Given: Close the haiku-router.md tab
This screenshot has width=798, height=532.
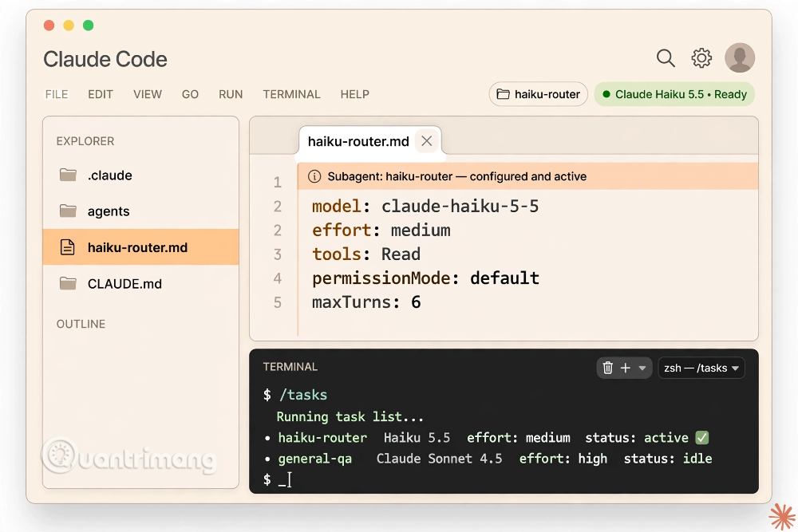Looking at the screenshot, I should pyautogui.click(x=426, y=141).
